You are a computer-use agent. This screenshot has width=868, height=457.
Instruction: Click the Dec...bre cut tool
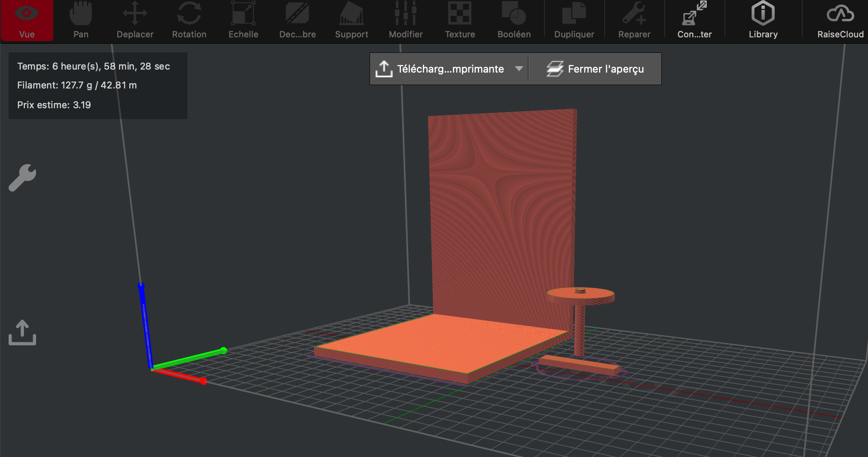[x=297, y=20]
